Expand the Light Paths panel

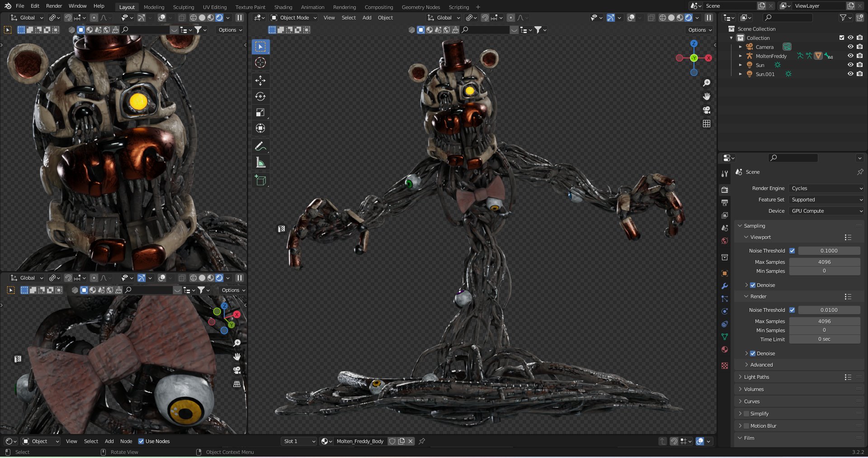coord(756,377)
